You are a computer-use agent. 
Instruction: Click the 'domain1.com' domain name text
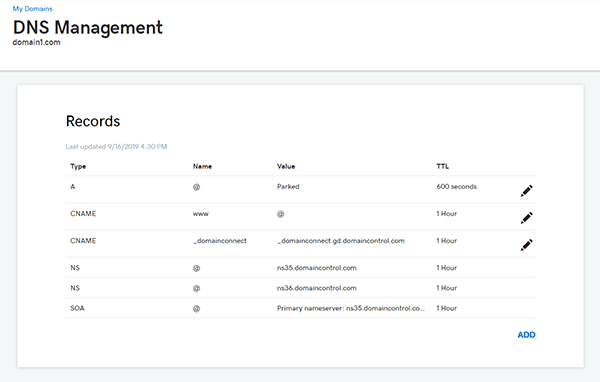point(36,42)
